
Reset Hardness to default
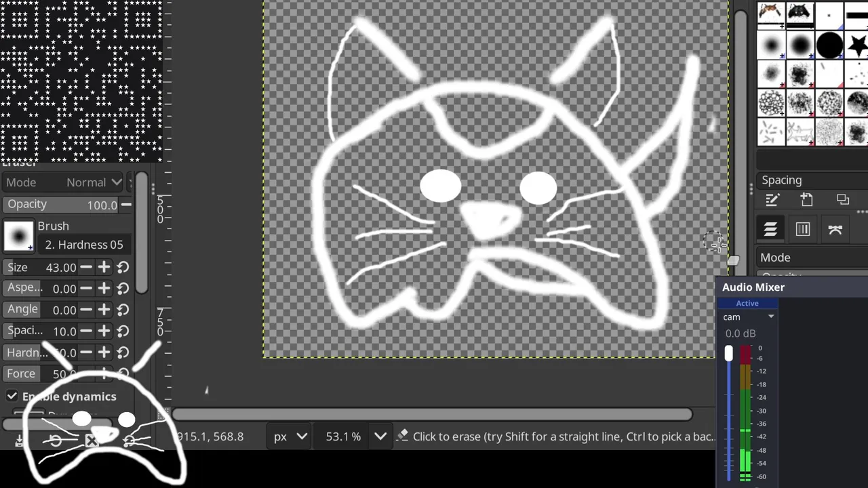point(123,352)
